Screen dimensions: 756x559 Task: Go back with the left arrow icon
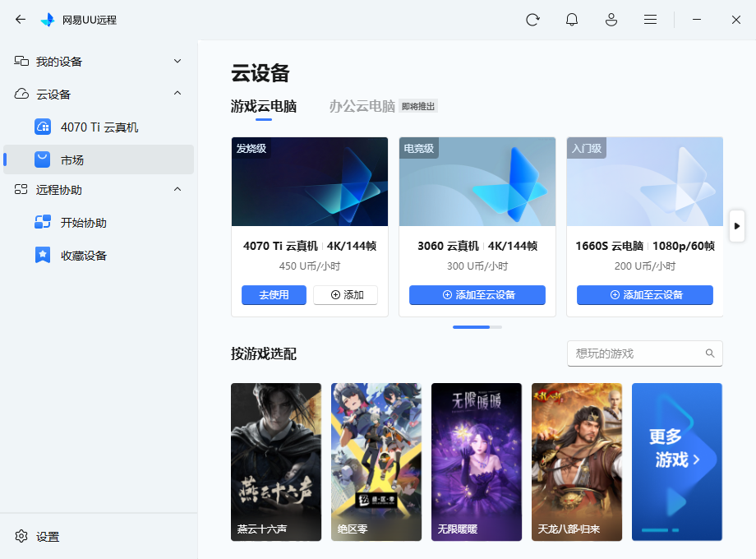coord(21,19)
